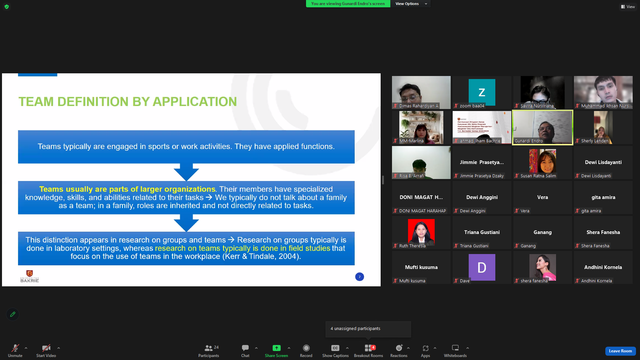Click the green encryption shield icon
This screenshot has height=360, width=640.
click(x=7, y=7)
